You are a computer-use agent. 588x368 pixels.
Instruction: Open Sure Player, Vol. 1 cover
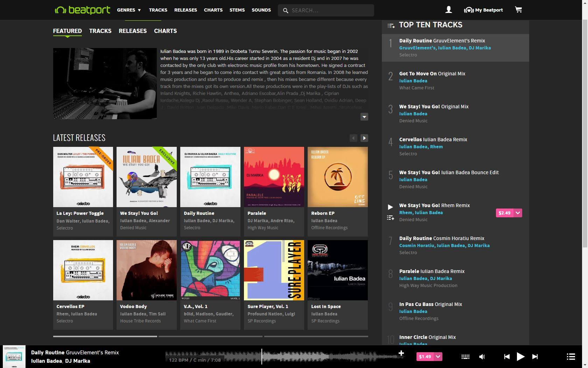click(x=274, y=270)
